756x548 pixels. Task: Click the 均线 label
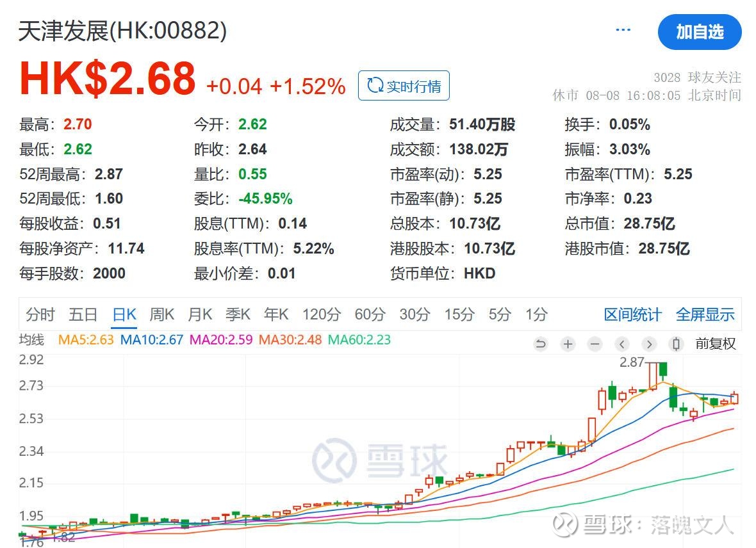31,340
